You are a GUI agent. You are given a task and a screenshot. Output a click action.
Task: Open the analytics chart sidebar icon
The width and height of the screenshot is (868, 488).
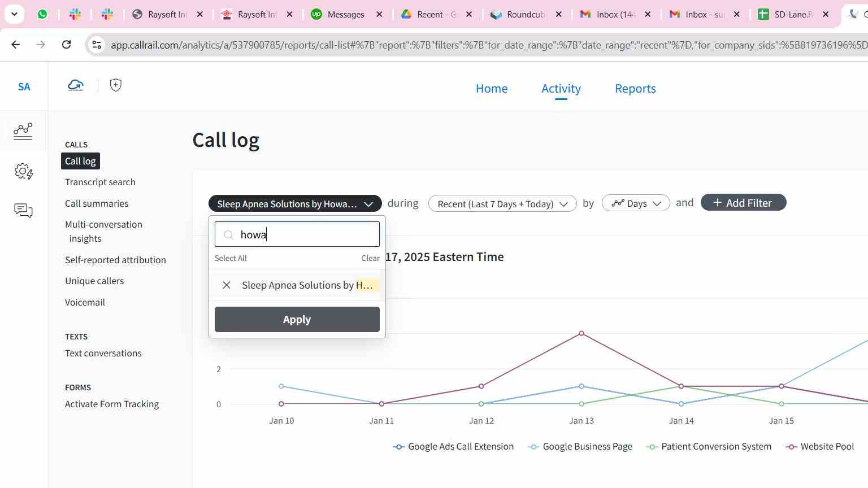(23, 131)
